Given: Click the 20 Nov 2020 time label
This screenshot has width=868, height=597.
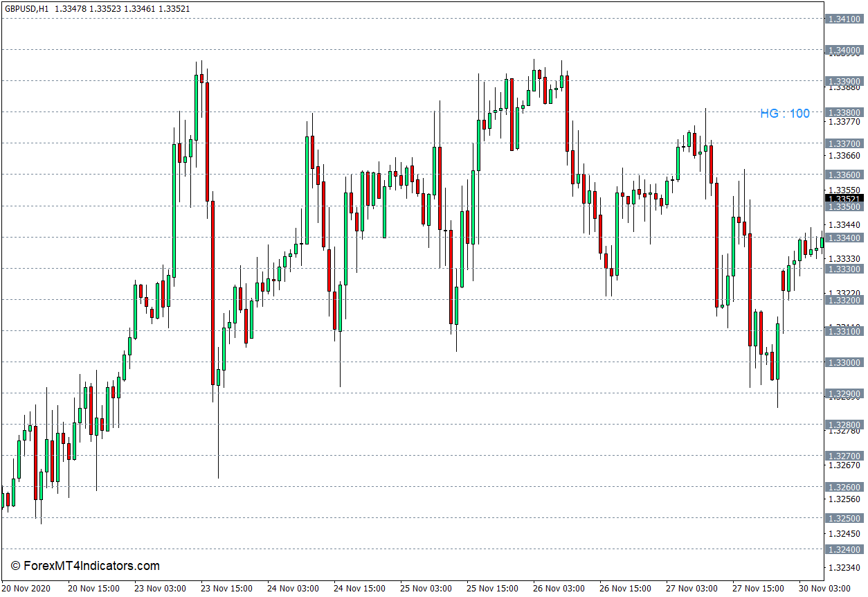Looking at the screenshot, I should tap(26, 588).
